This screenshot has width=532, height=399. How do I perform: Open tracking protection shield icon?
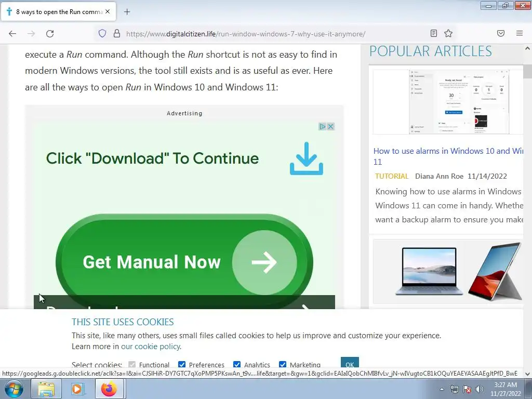point(102,33)
